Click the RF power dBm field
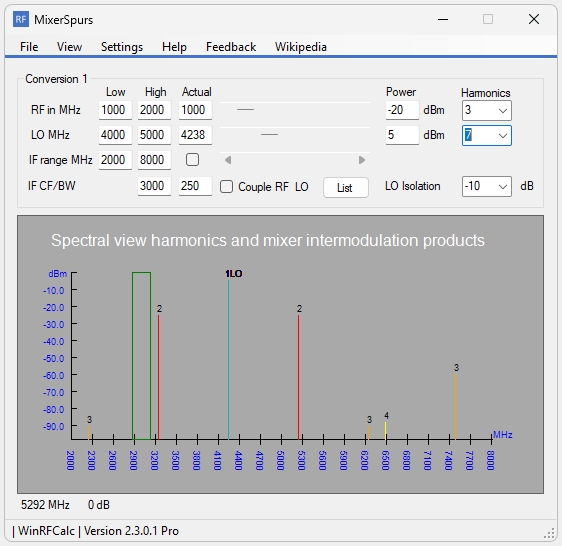The image size is (562, 546). 402,110
